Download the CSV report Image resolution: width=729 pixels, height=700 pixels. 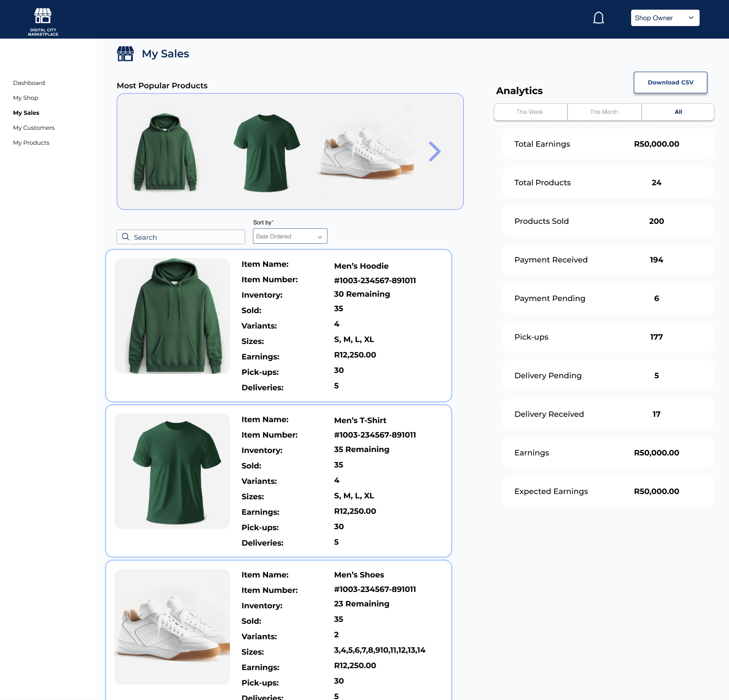click(x=670, y=82)
